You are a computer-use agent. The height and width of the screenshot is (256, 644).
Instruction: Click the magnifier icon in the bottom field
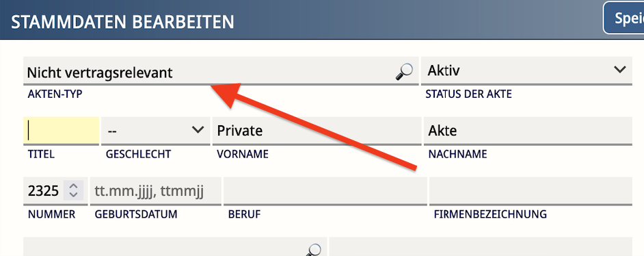point(314,249)
